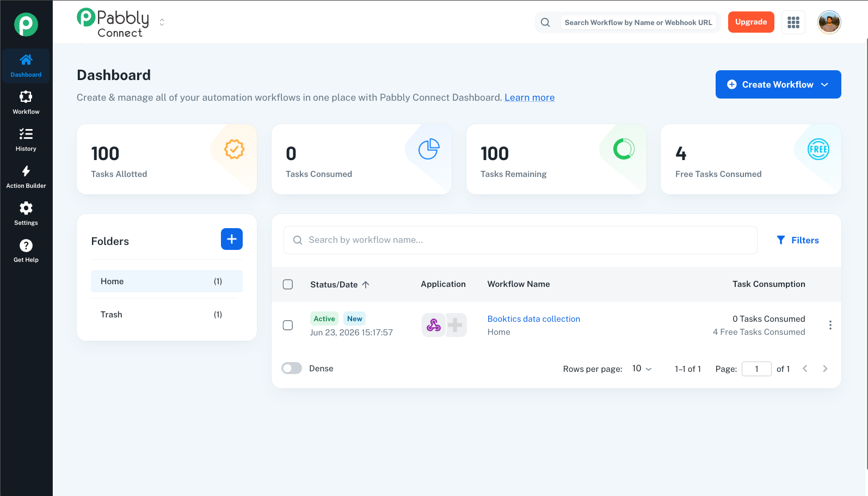Open the History list icon
Viewport: 868px width, 496px height.
click(26, 133)
